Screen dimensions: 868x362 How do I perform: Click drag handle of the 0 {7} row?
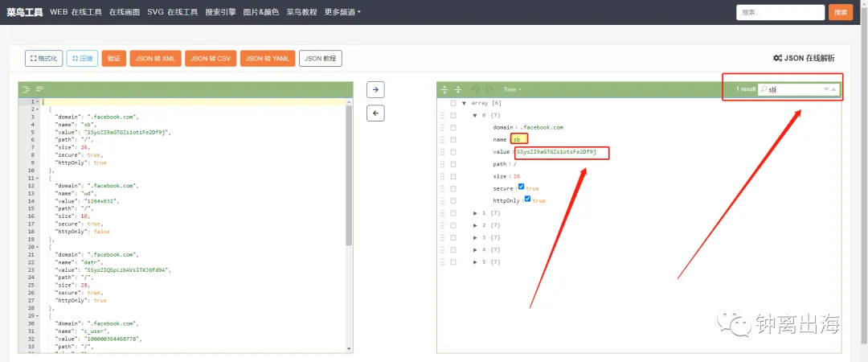tap(442, 115)
